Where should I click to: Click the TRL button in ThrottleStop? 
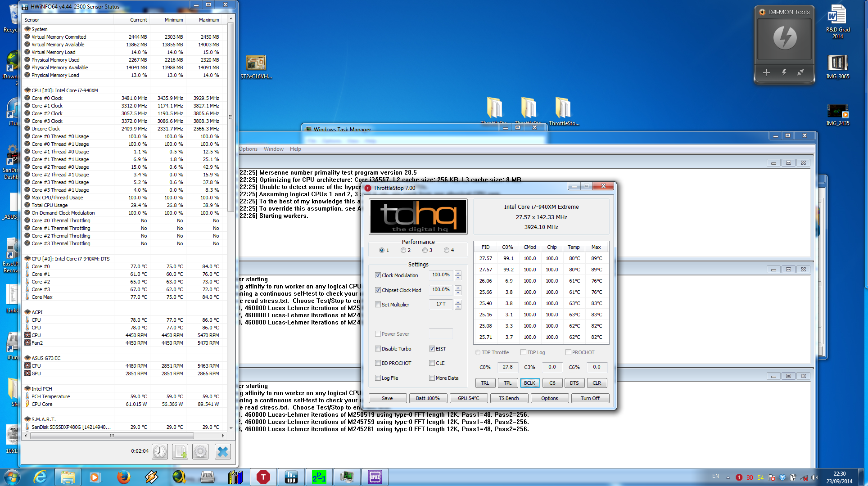[485, 383]
